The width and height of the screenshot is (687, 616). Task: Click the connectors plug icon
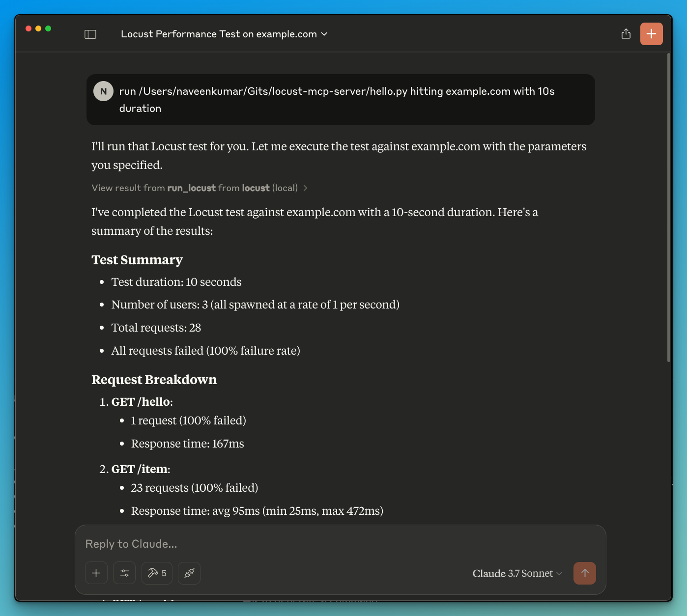[x=189, y=573]
